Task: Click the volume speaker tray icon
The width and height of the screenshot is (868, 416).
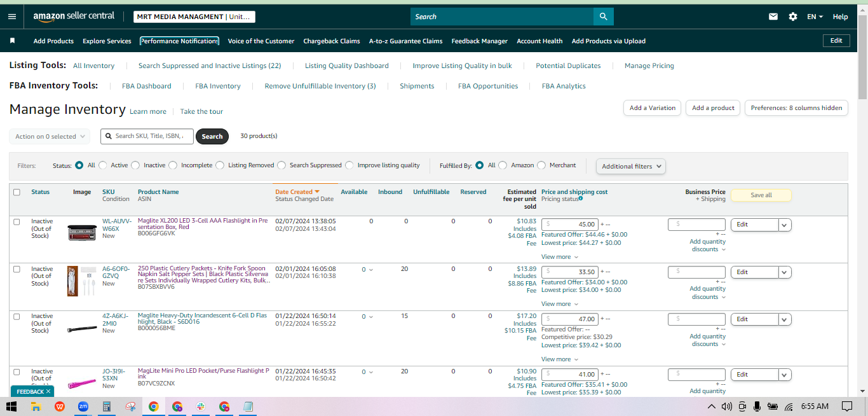Action: [x=727, y=406]
